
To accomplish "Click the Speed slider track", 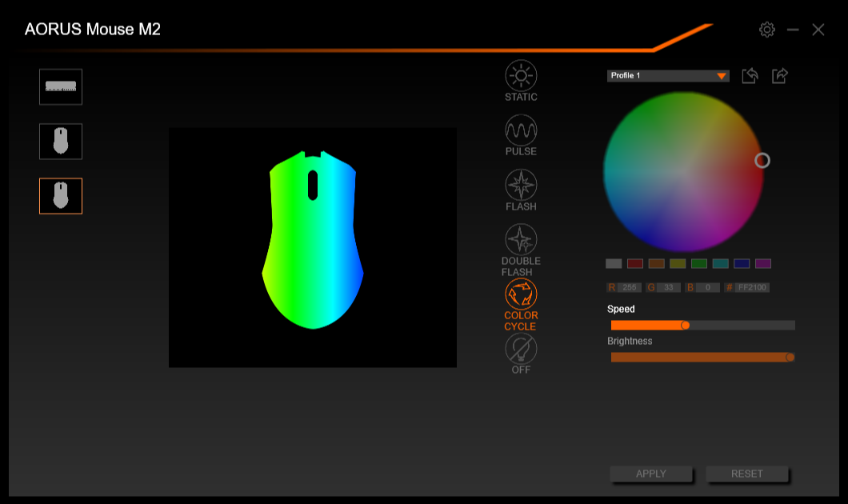I will [702, 325].
